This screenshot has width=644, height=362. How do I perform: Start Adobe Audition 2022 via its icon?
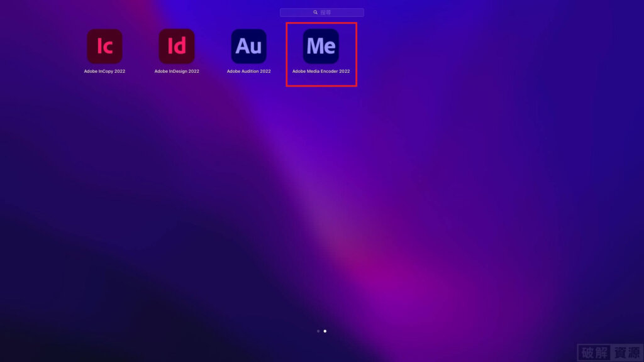(249, 46)
